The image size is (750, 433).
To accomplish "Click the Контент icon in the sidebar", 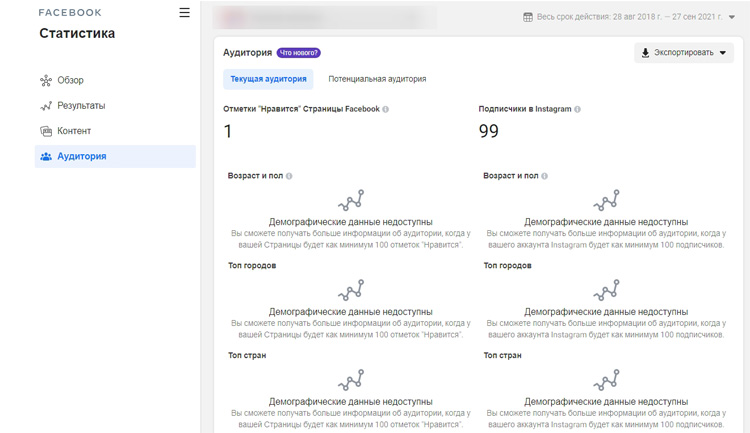I will [46, 131].
